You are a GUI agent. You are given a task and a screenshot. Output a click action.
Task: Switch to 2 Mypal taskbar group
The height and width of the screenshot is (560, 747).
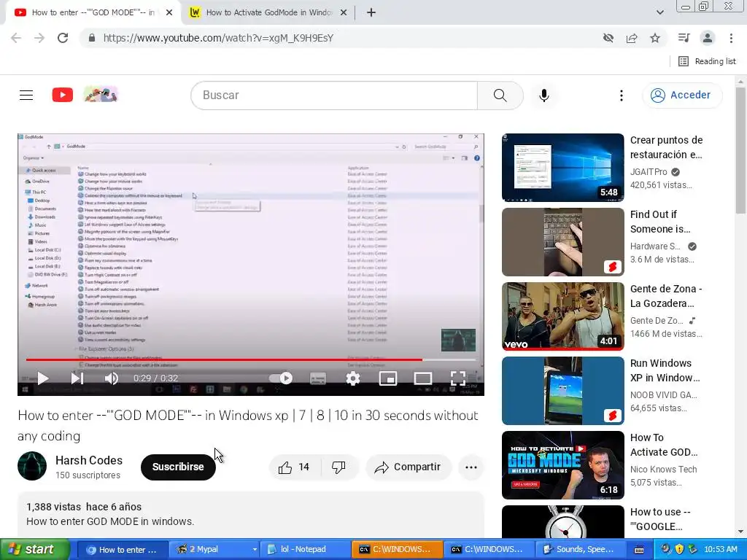pos(213,550)
